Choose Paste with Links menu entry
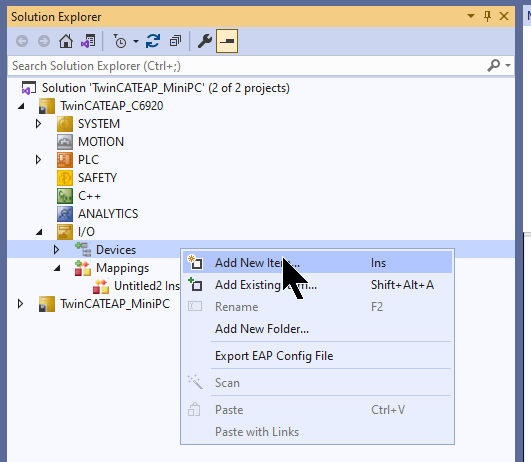 coord(317,432)
